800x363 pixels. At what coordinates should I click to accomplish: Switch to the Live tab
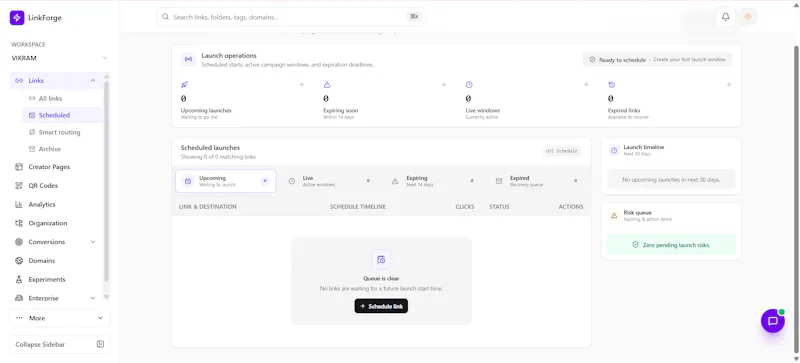point(329,181)
